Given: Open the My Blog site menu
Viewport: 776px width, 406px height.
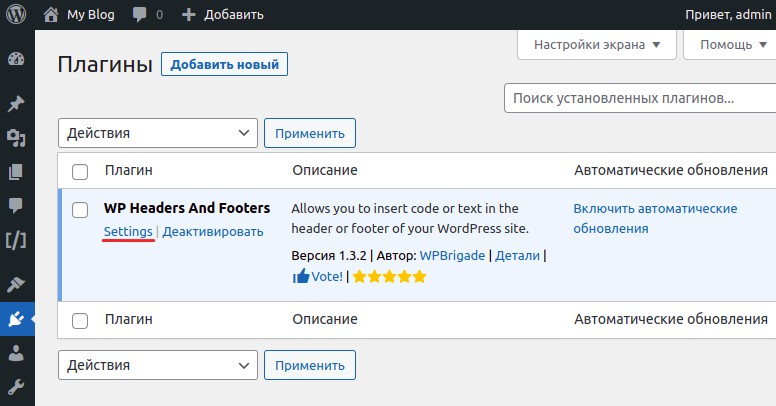Looking at the screenshot, I should pyautogui.click(x=91, y=15).
